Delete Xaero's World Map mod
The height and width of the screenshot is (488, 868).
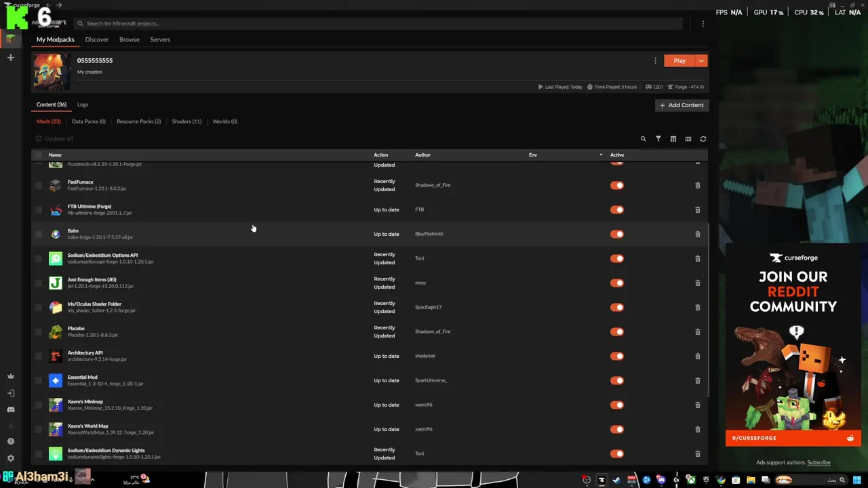coord(697,429)
